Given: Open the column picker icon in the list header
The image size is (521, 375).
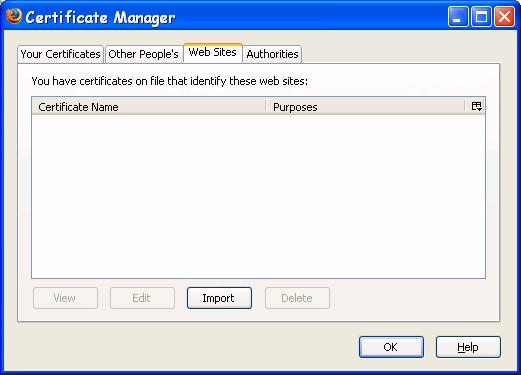Looking at the screenshot, I should [x=476, y=106].
